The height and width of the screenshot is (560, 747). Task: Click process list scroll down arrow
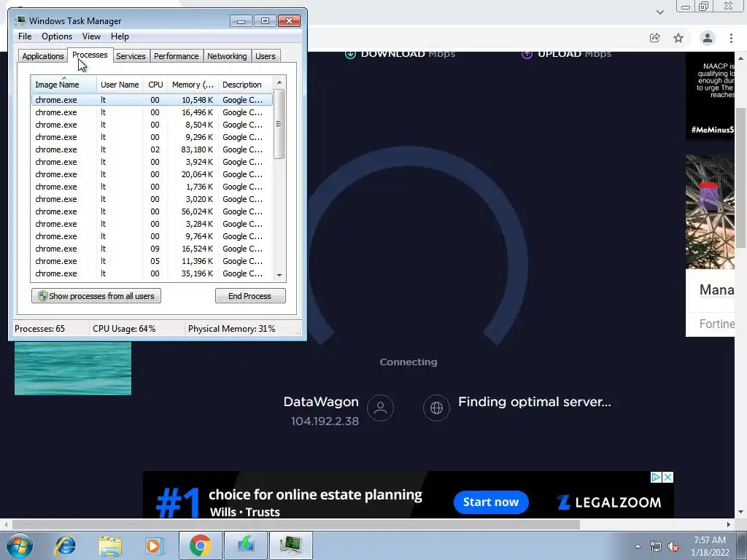click(279, 275)
